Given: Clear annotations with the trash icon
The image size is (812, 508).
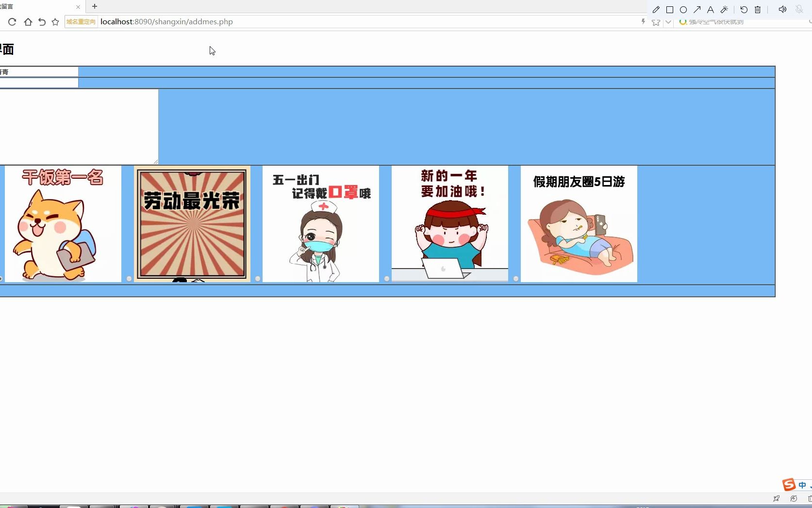Looking at the screenshot, I should [757, 10].
